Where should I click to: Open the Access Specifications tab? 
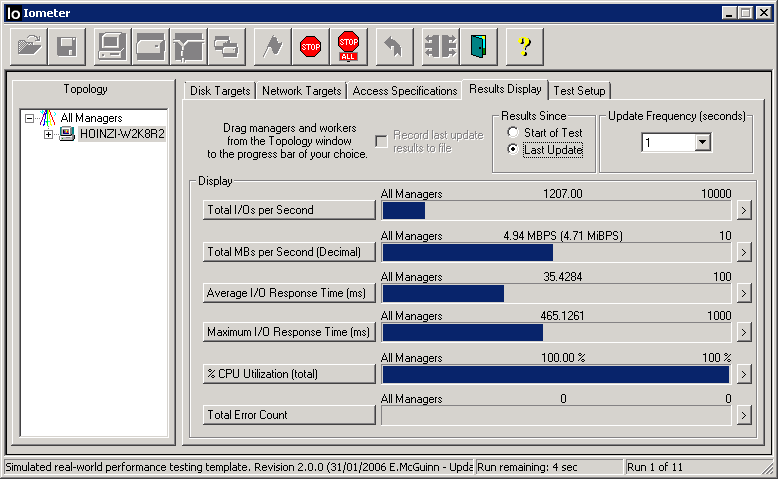(x=404, y=91)
